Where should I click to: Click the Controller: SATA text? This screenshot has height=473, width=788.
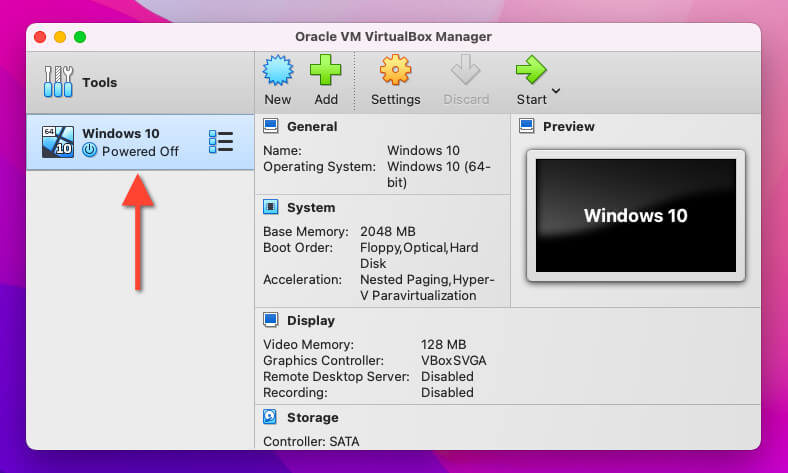coord(311,442)
